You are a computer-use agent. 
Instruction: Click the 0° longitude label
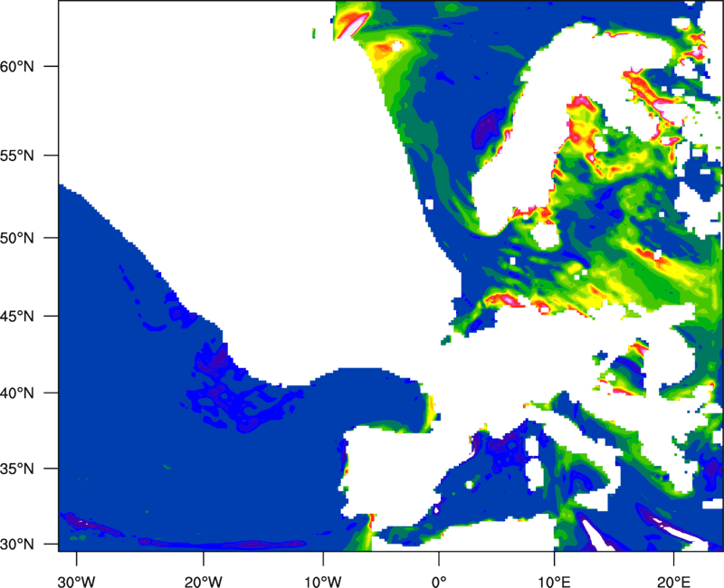(439, 582)
